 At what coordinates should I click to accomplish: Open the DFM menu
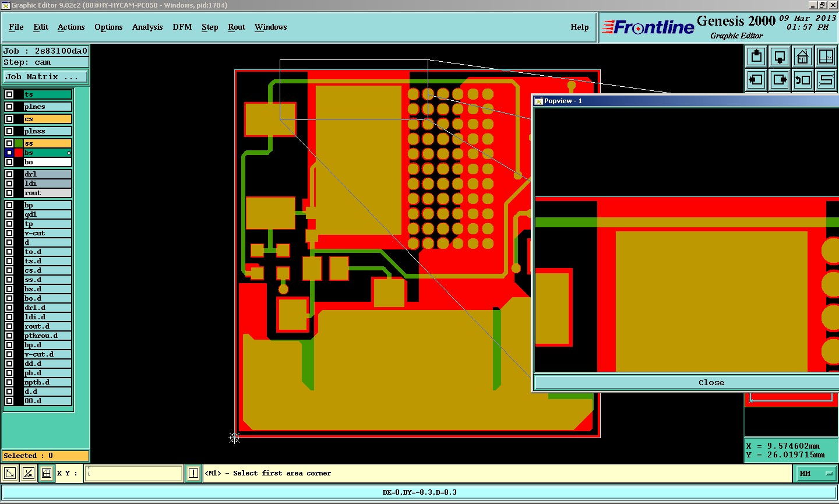coord(182,27)
